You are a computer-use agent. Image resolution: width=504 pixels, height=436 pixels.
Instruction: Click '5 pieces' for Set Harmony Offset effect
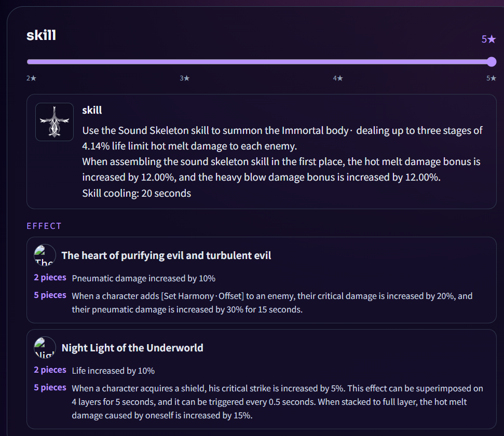coord(50,295)
